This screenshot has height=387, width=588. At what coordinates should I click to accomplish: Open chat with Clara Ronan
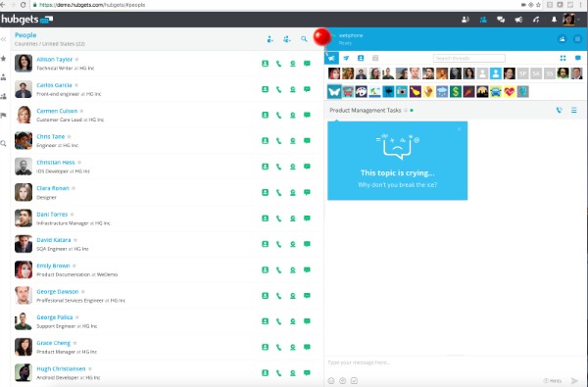pos(307,192)
